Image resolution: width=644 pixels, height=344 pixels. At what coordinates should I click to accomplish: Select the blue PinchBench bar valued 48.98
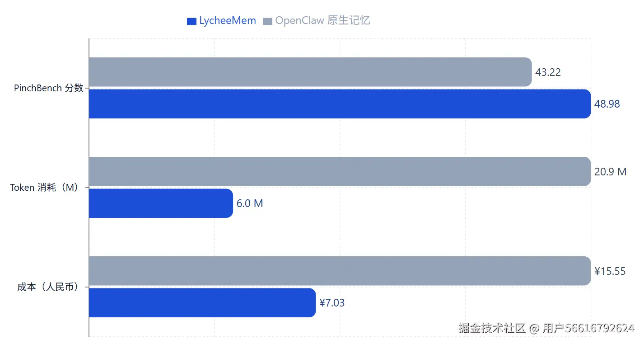point(340,104)
